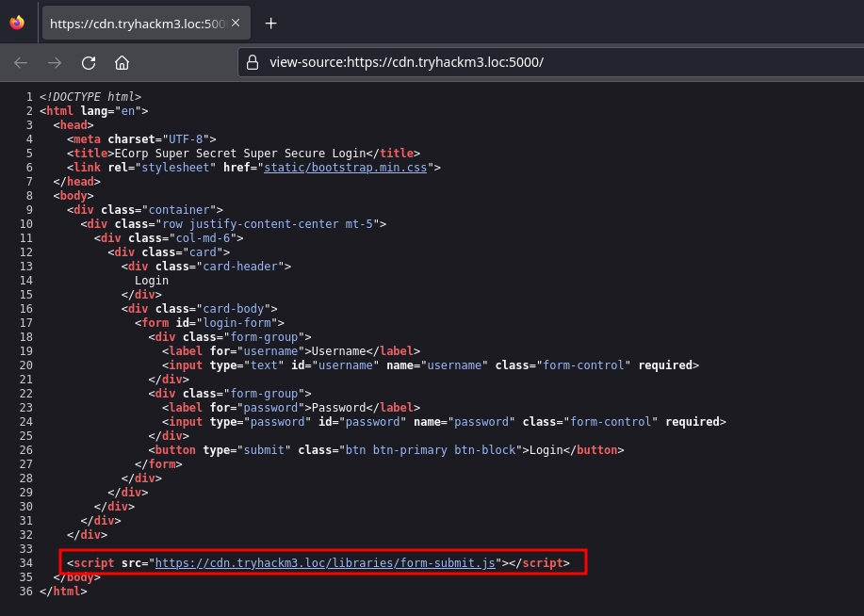Close the cdn.tryhackm3.loc tab

(x=235, y=24)
